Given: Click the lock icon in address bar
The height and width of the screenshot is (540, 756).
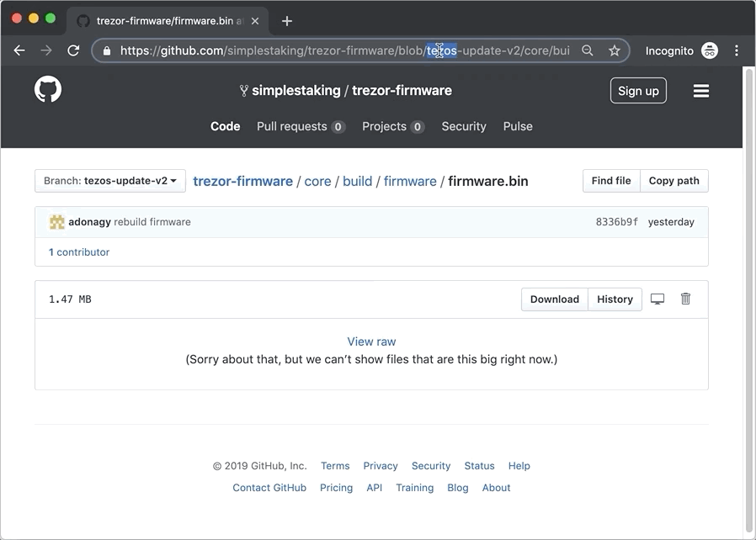Looking at the screenshot, I should [x=107, y=50].
